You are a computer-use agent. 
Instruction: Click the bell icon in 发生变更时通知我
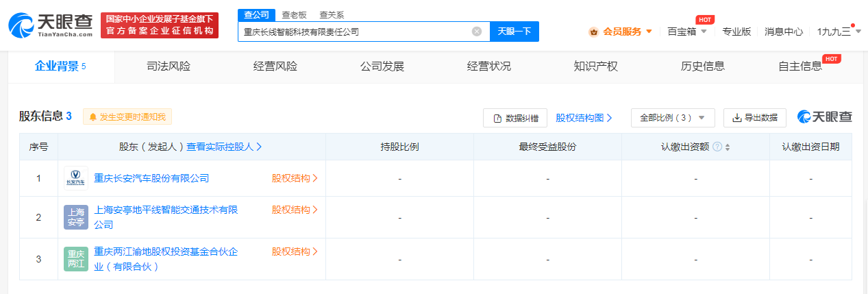(92, 117)
